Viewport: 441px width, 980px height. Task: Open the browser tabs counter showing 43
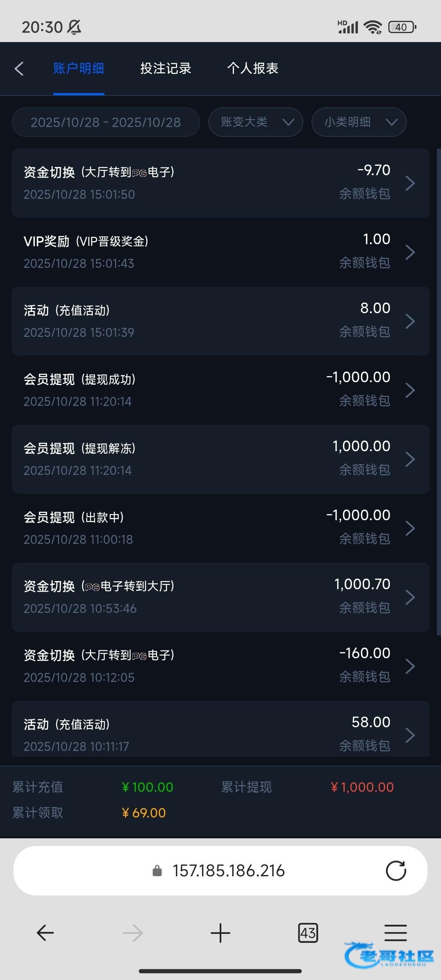pos(308,933)
